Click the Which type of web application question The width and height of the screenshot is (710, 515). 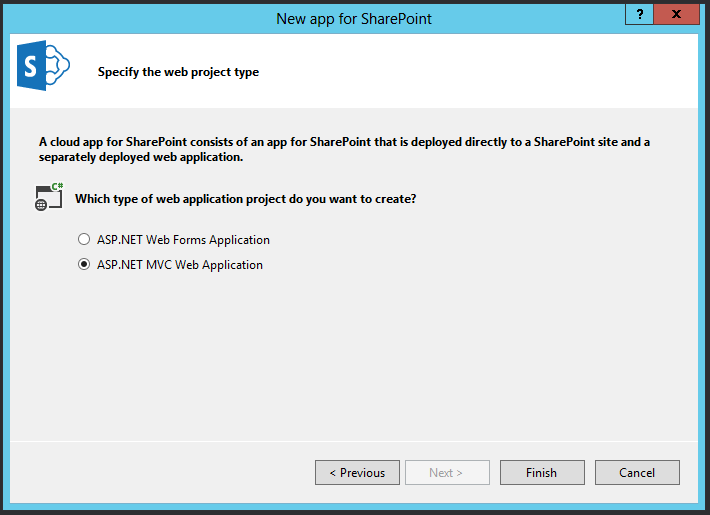click(x=245, y=199)
